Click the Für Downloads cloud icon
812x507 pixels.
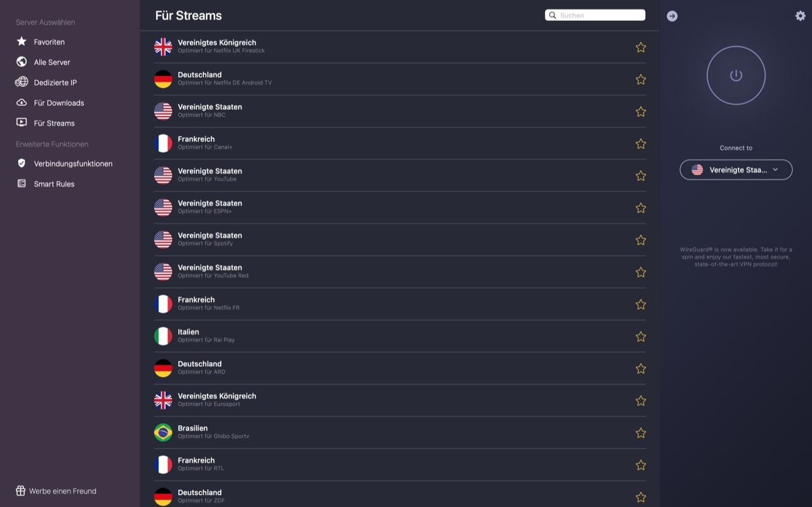22,103
